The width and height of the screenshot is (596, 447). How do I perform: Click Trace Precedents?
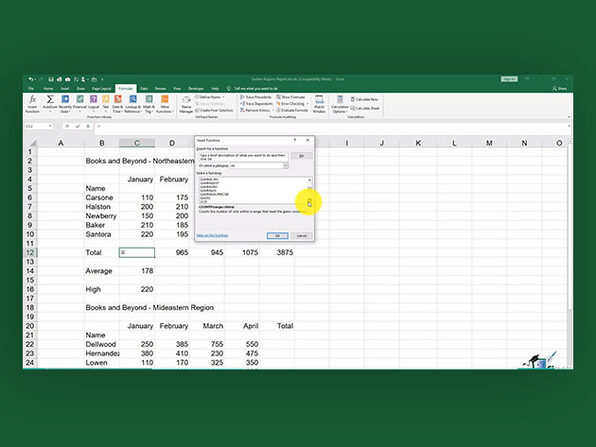[256, 97]
